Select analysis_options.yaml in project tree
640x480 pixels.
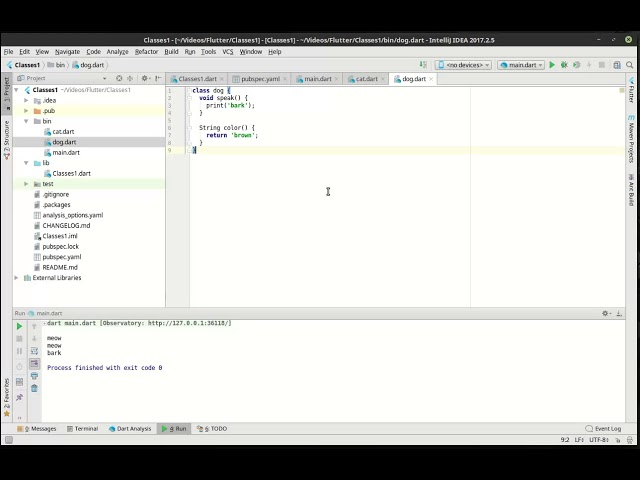click(73, 215)
